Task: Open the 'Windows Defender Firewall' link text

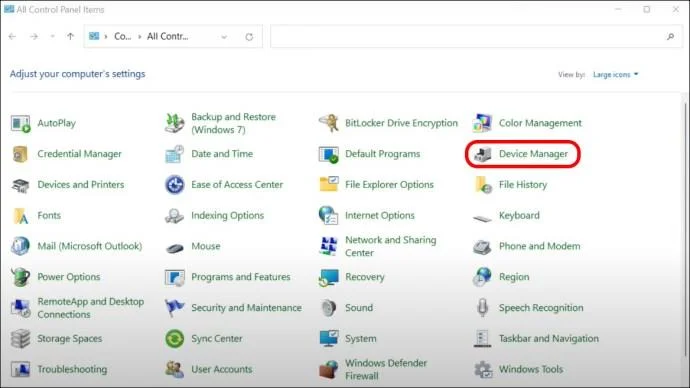Action: [386, 370]
